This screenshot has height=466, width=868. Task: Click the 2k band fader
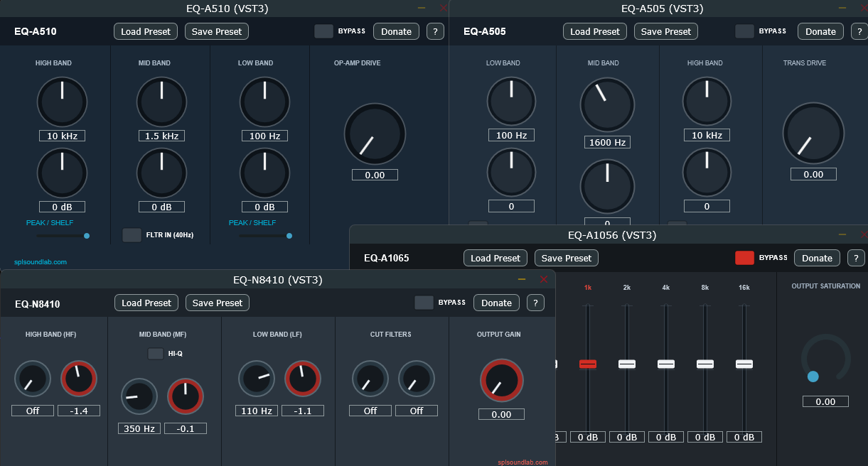pos(627,364)
